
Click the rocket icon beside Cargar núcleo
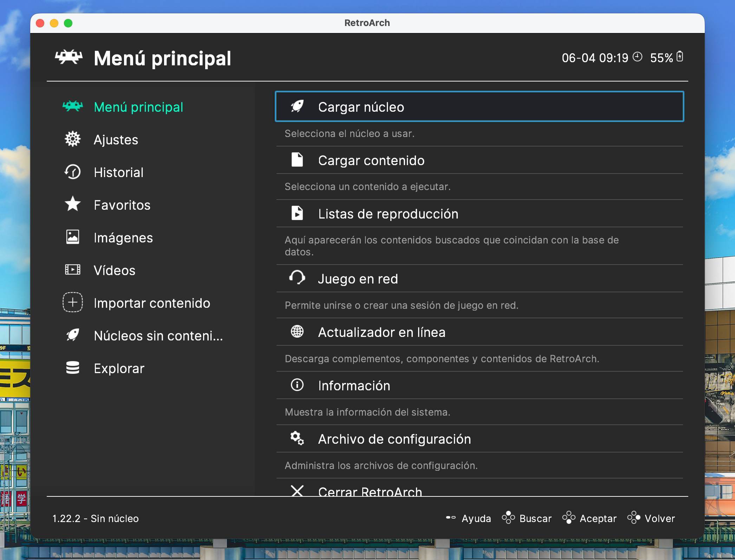(297, 106)
